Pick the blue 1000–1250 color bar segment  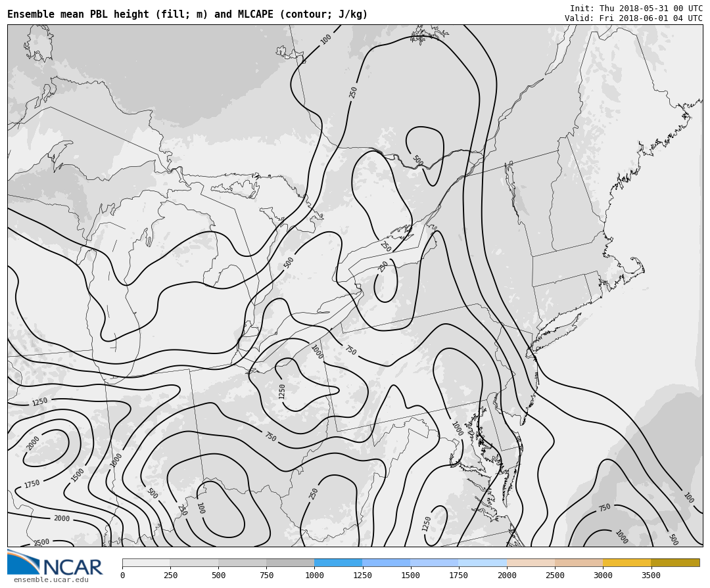339,562
